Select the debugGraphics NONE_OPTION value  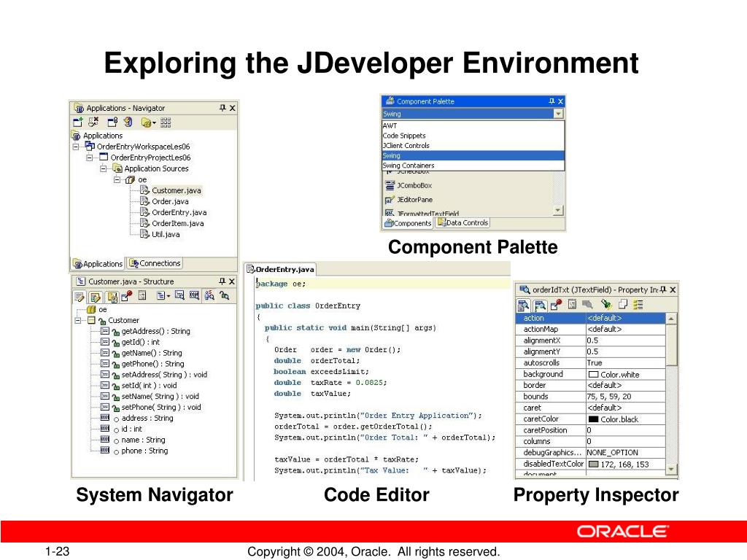625,453
